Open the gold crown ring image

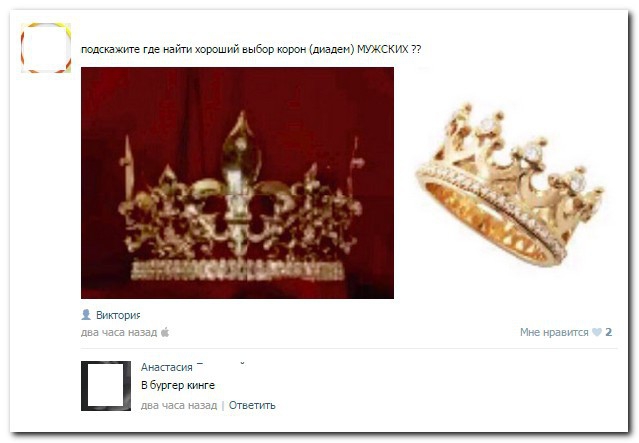point(510,184)
